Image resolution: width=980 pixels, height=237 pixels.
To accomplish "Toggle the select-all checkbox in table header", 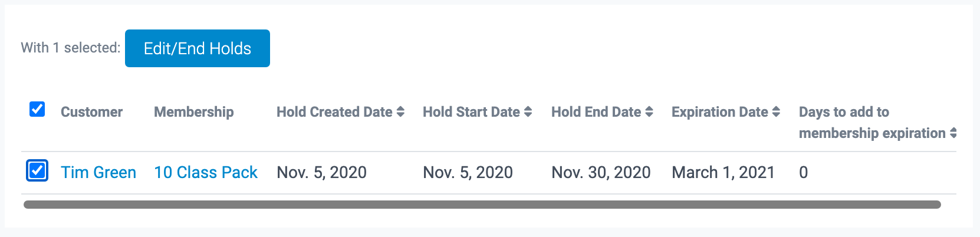I will click(37, 109).
